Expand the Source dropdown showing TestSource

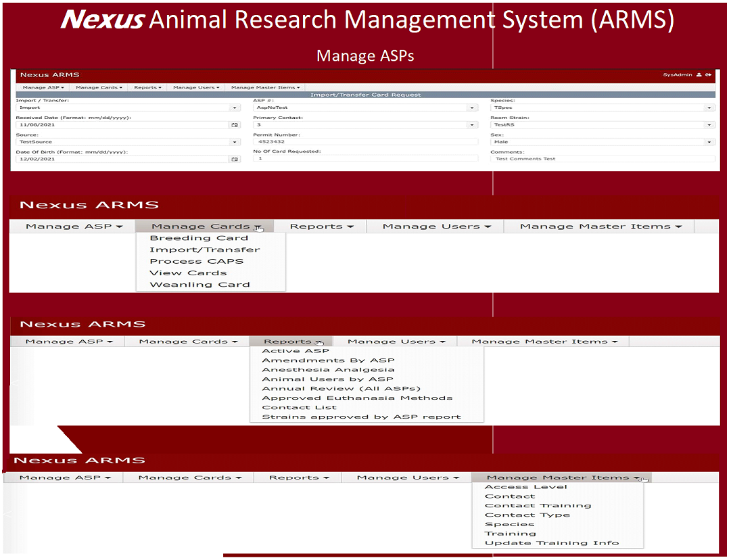pos(235,142)
